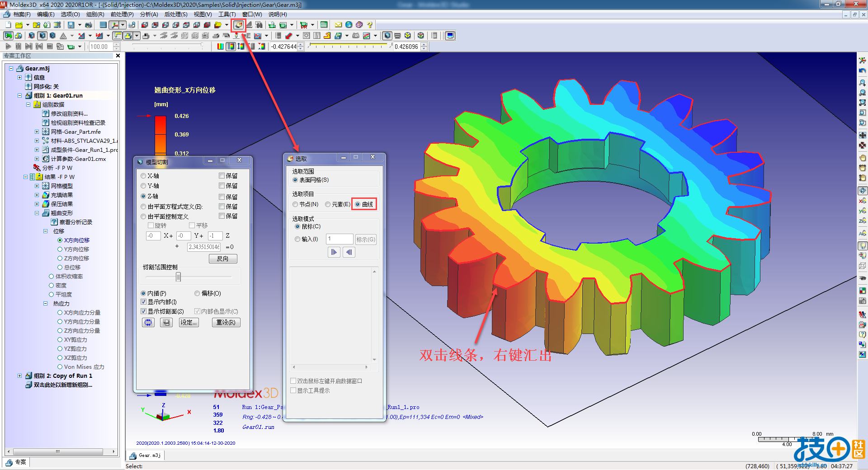Click the yellow question mark help icon

coord(370,25)
